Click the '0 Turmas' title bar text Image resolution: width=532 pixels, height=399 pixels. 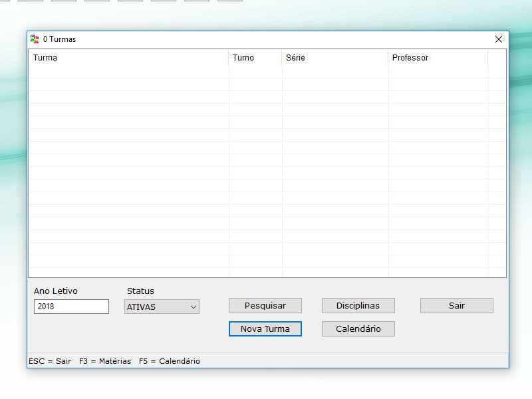tap(59, 39)
